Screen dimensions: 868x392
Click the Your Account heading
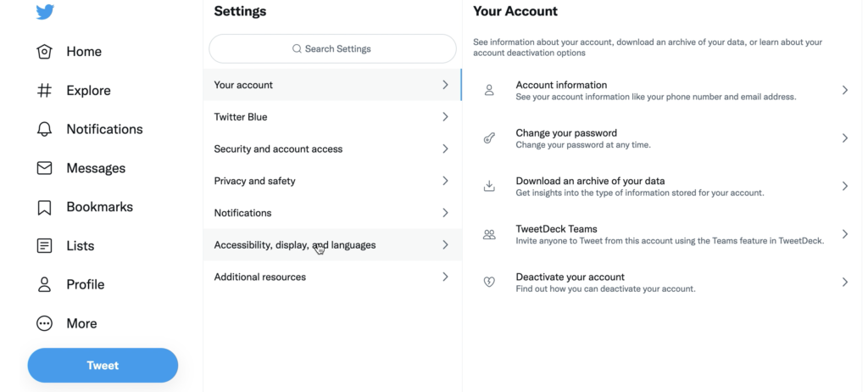(x=515, y=11)
